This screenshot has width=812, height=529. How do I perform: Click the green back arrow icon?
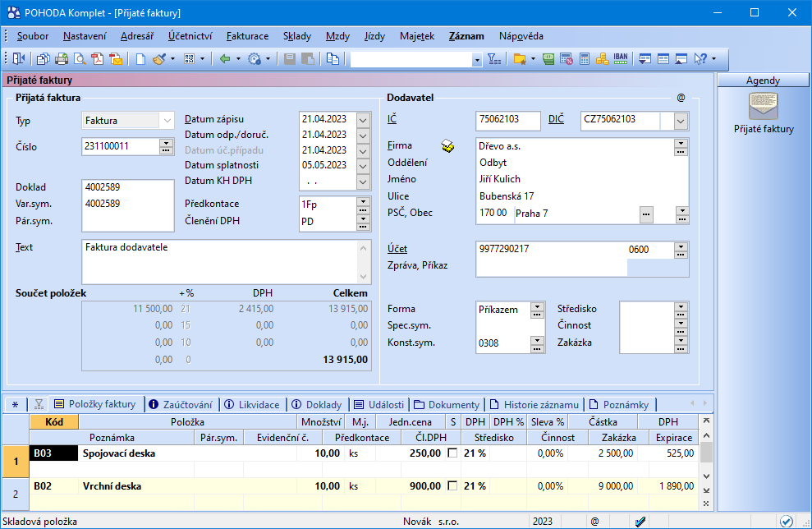click(225, 59)
